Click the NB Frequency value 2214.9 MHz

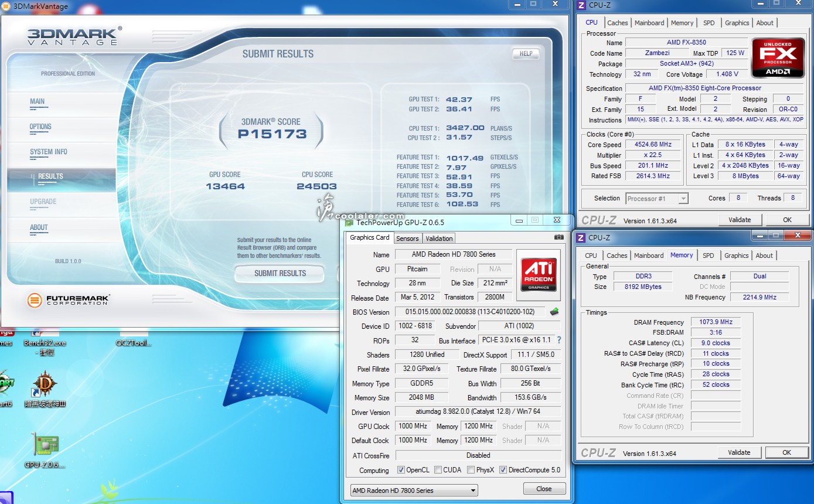tap(759, 297)
